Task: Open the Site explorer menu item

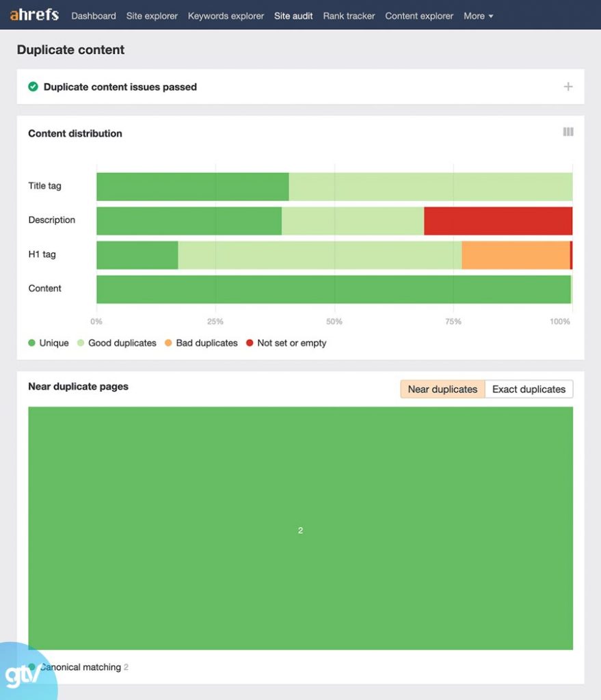Action: 151,16
